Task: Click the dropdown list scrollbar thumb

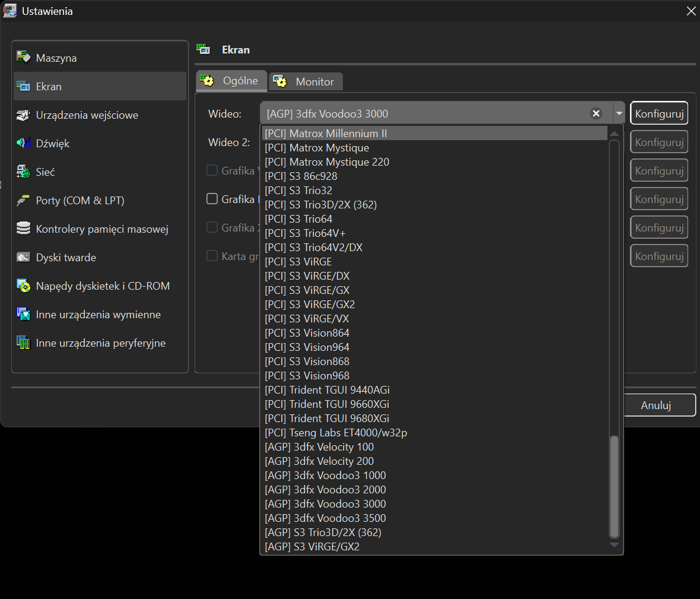Action: (615, 486)
